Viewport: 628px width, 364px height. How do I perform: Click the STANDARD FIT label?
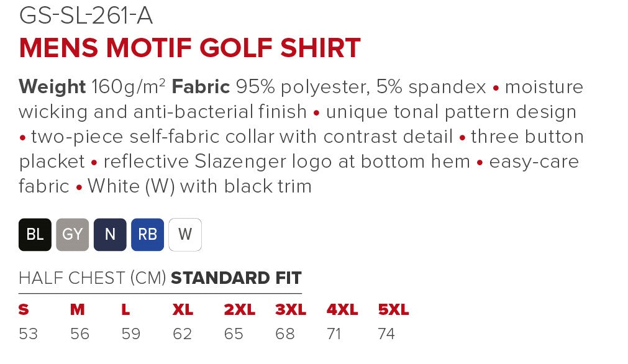(x=236, y=278)
